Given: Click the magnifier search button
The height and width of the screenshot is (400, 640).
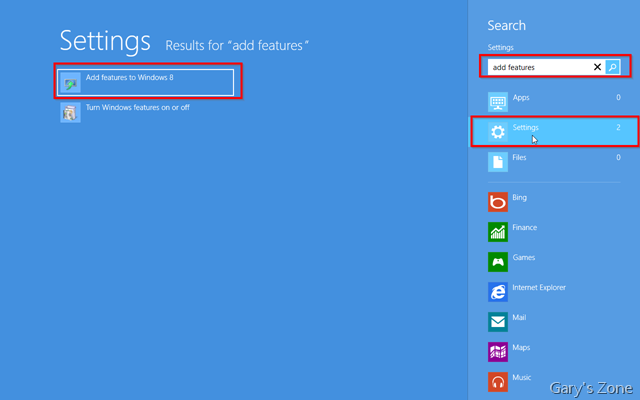Looking at the screenshot, I should [612, 67].
